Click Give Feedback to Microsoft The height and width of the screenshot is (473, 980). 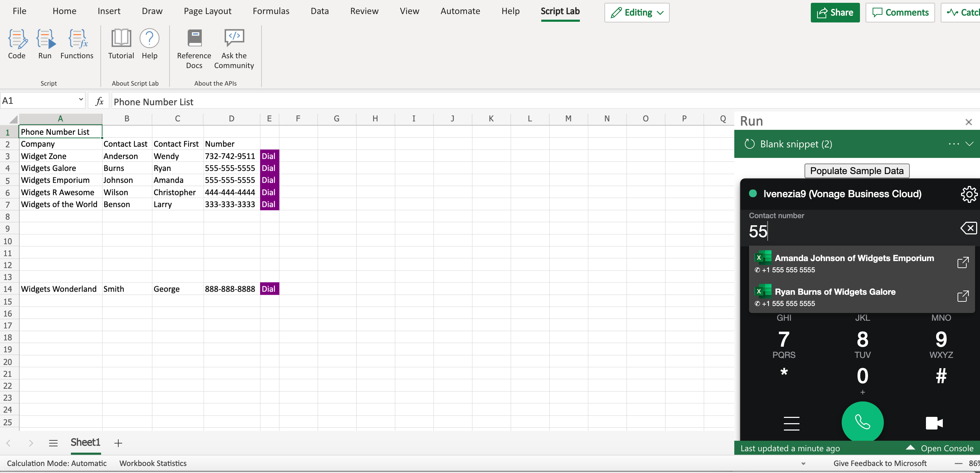pos(880,463)
